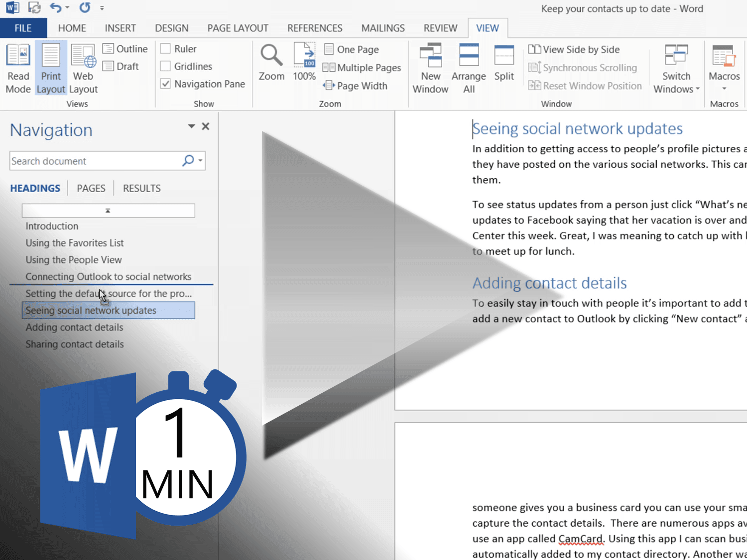Open the Switch Windows dropdown
This screenshot has height=560, width=747.
click(676, 68)
